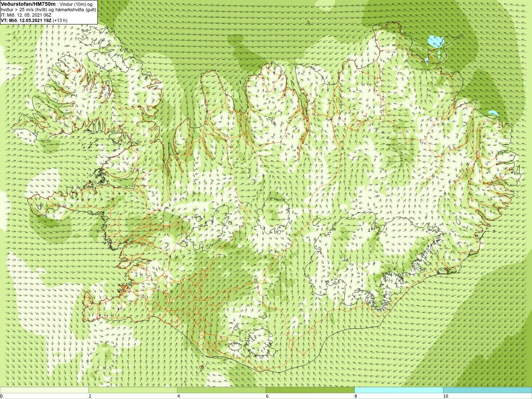Screen dimensions: 532x399
Task: Click the light green 2–4 legend segment
Action: click(x=133, y=390)
